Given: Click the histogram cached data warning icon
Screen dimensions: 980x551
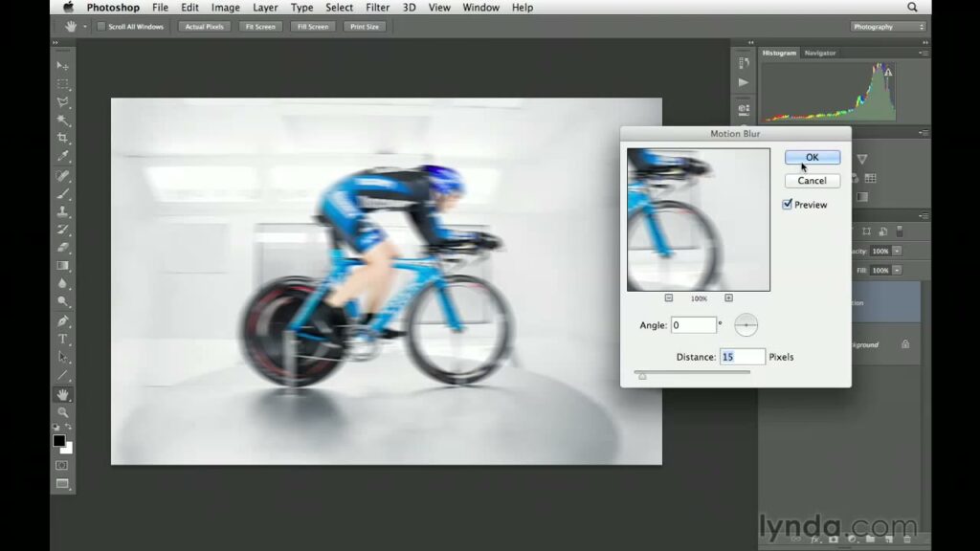Looking at the screenshot, I should coord(888,72).
